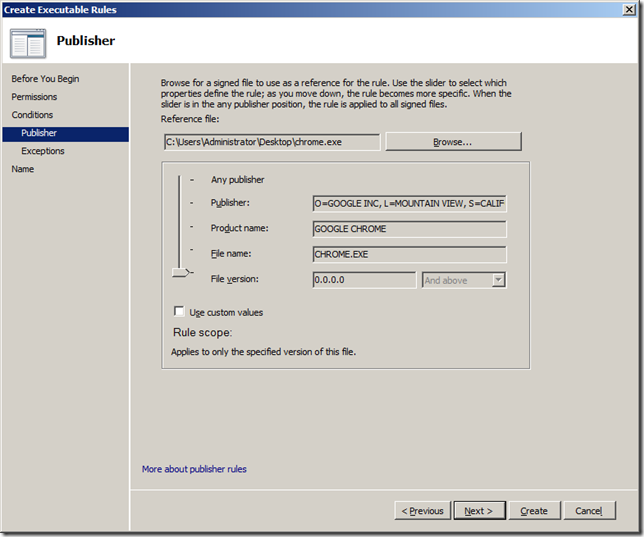Click the Reference file path field

coord(271,142)
